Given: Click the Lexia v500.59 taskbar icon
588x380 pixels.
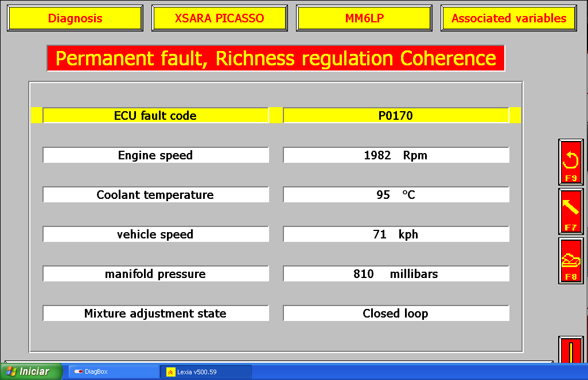Looking at the screenshot, I should (x=170, y=372).
